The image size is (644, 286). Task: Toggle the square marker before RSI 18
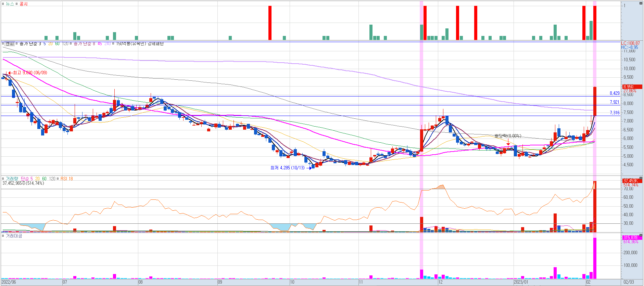pyautogui.click(x=58, y=179)
